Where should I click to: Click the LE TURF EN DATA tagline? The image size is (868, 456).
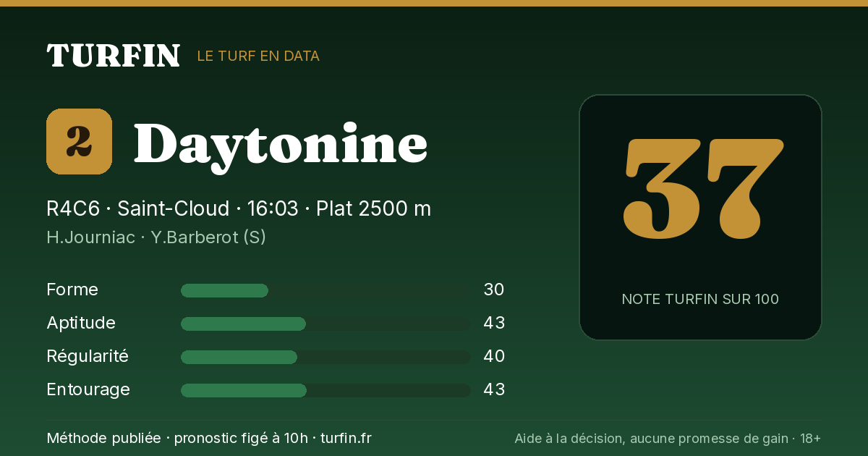tap(258, 56)
